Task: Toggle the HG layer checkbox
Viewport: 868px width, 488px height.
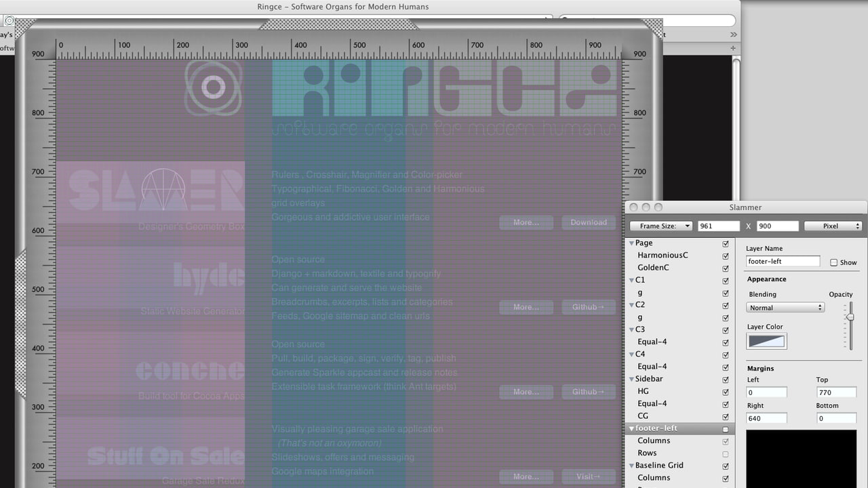Action: (x=726, y=392)
